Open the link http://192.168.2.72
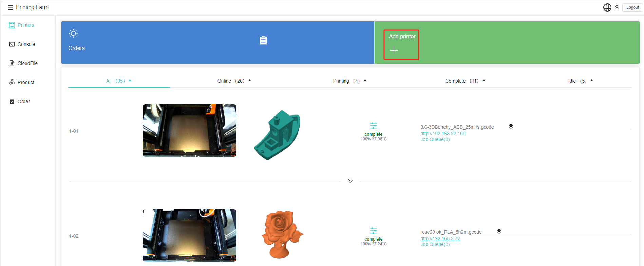This screenshot has height=266, width=644. coord(440,238)
